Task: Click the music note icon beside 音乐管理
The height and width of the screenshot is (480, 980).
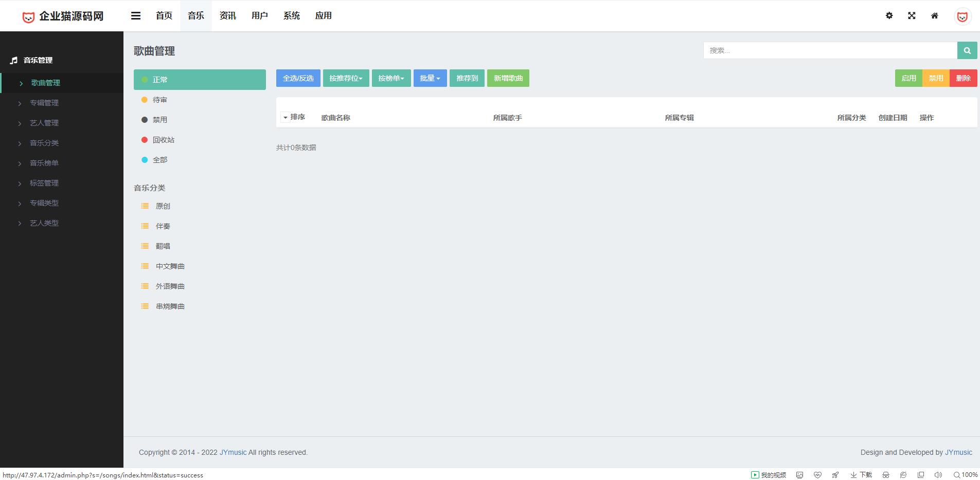Action: point(14,60)
